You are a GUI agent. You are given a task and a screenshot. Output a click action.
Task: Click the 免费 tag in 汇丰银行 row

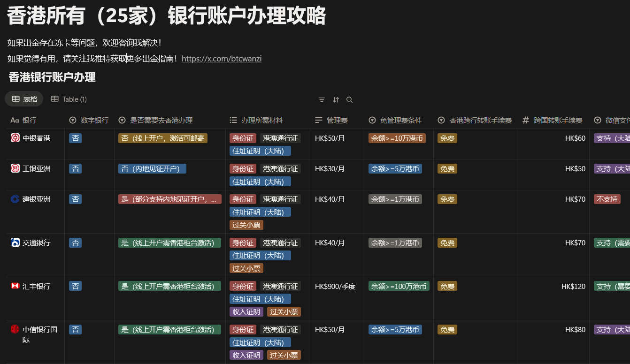(x=447, y=286)
